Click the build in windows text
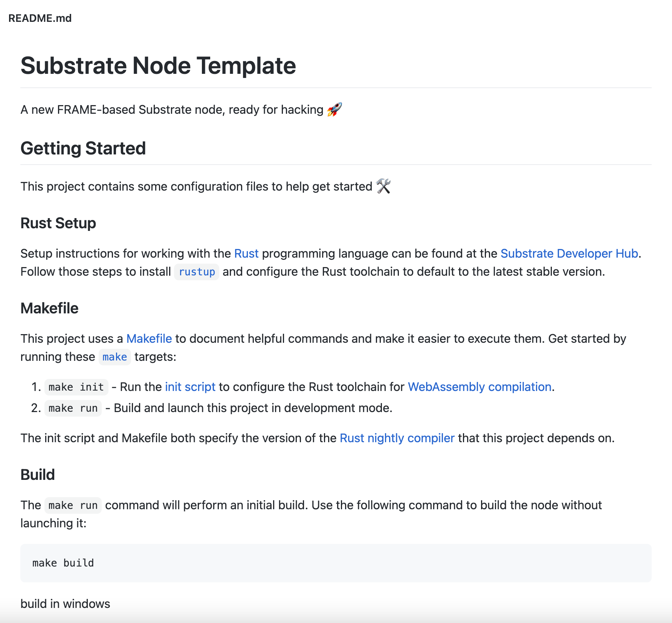This screenshot has width=672, height=623. [x=65, y=604]
